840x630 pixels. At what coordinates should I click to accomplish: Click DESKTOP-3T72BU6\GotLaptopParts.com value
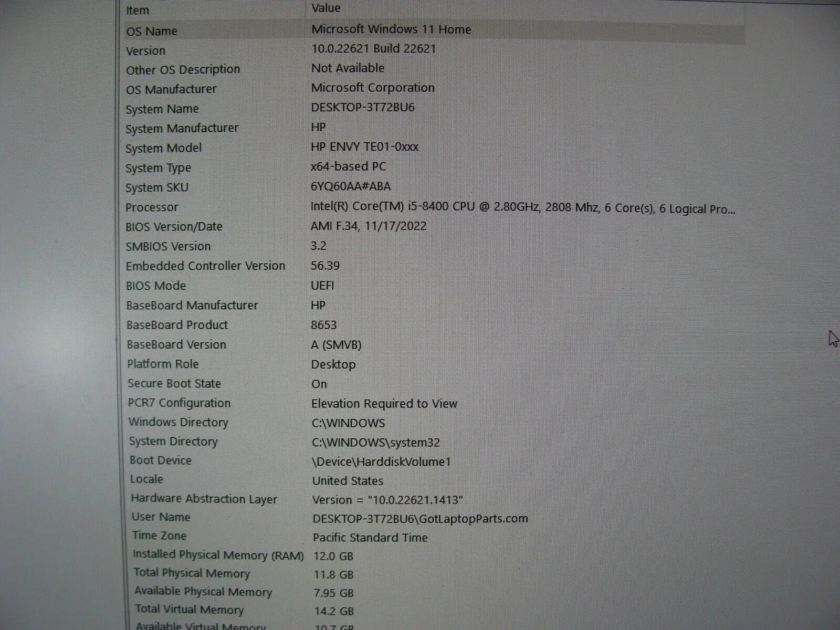pos(420,519)
